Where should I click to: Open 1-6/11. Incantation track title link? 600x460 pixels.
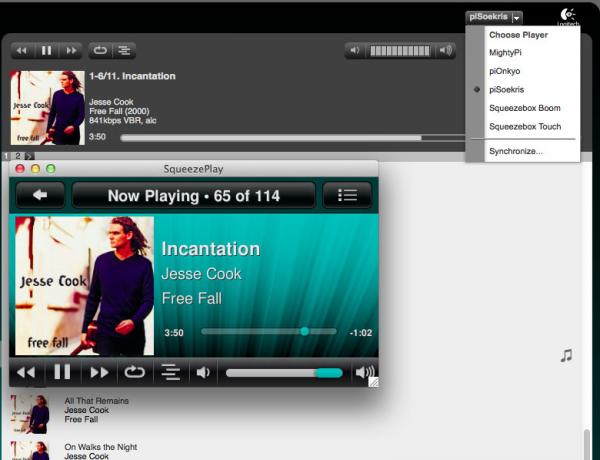132,76
